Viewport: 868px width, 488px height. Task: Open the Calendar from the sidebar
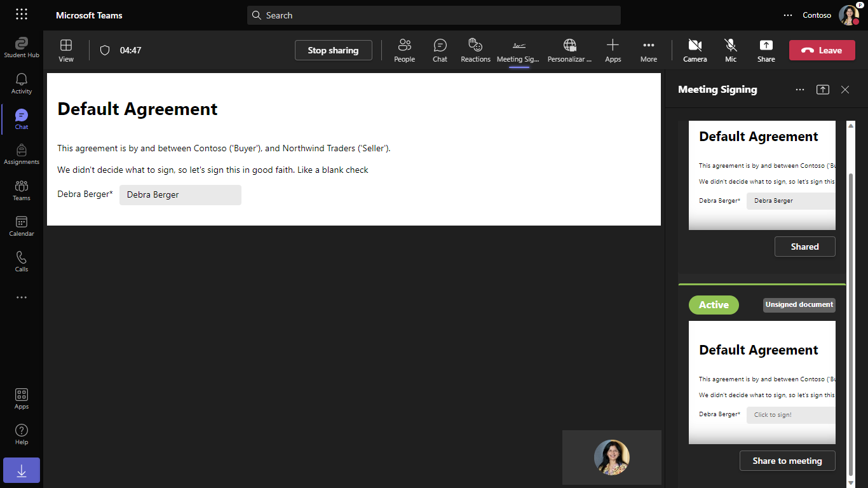coord(21,226)
